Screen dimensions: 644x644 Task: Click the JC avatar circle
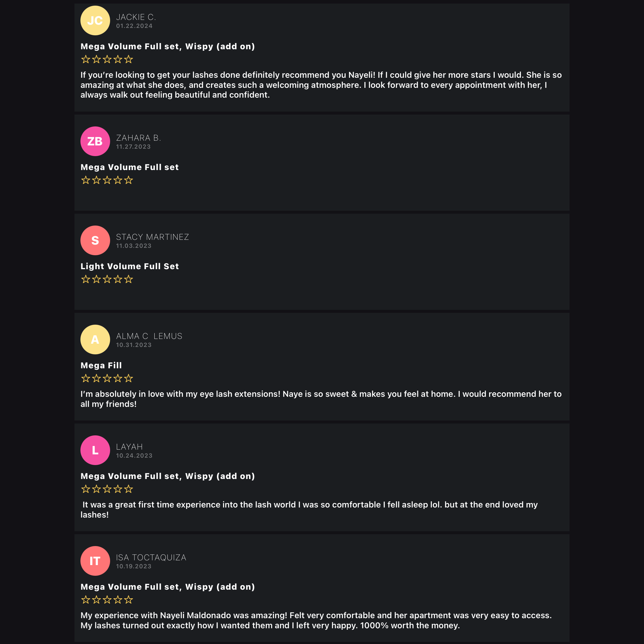[95, 20]
